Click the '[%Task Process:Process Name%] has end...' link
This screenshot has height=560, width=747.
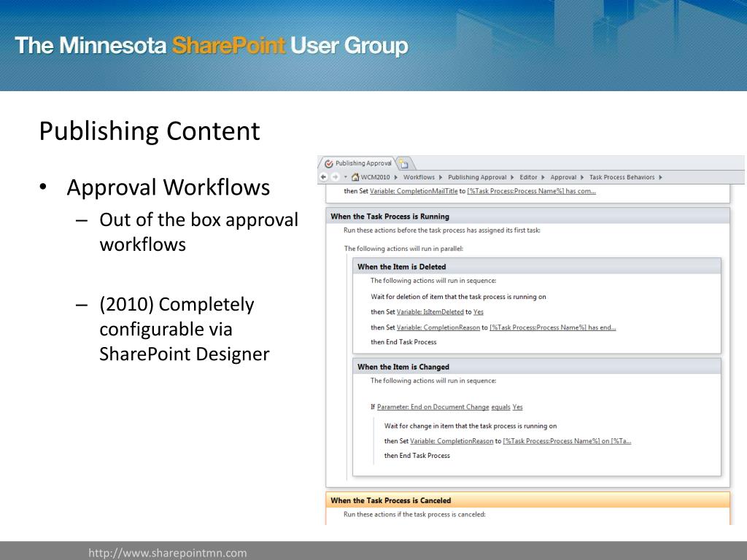[553, 327]
